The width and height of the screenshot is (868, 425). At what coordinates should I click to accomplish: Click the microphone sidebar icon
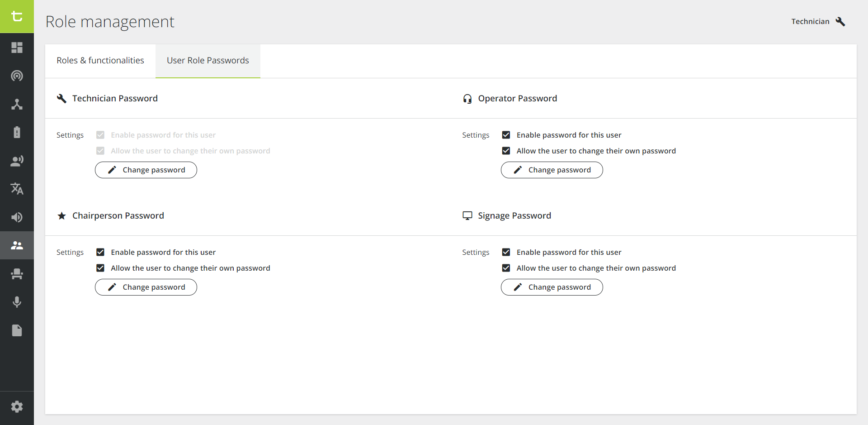pyautogui.click(x=17, y=302)
